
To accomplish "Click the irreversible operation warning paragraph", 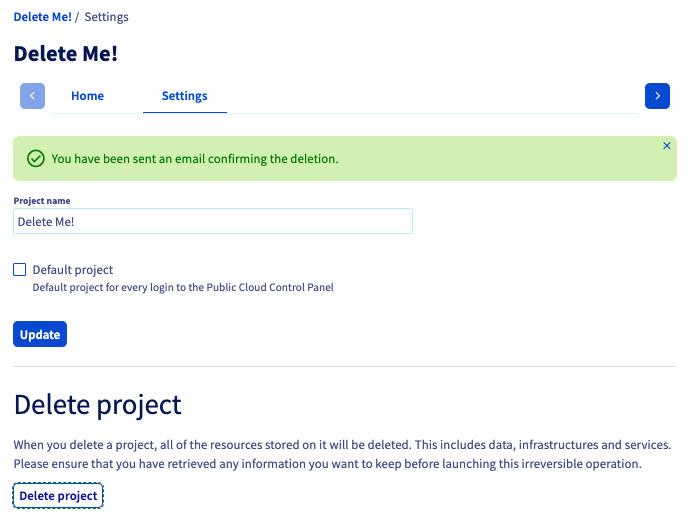I will tap(342, 454).
